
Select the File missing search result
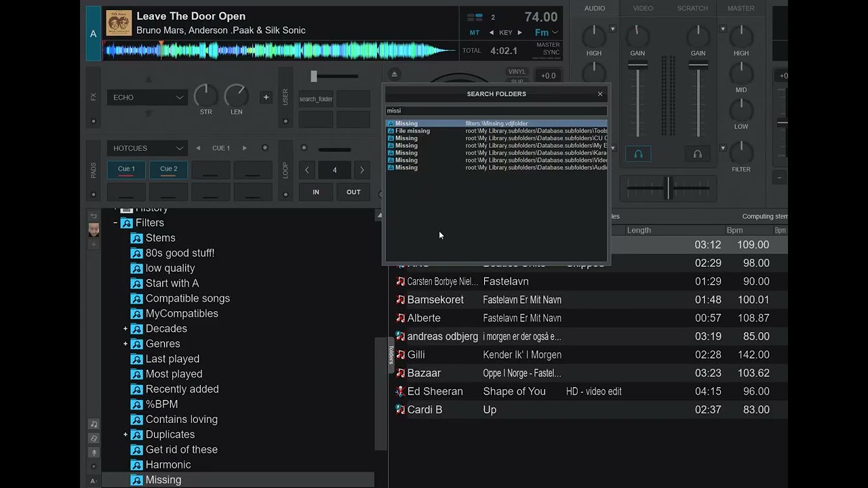496,131
